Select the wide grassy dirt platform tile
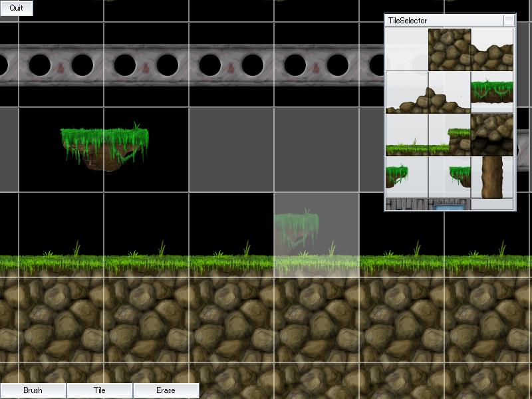The height and width of the screenshot is (399, 532). coord(492,92)
